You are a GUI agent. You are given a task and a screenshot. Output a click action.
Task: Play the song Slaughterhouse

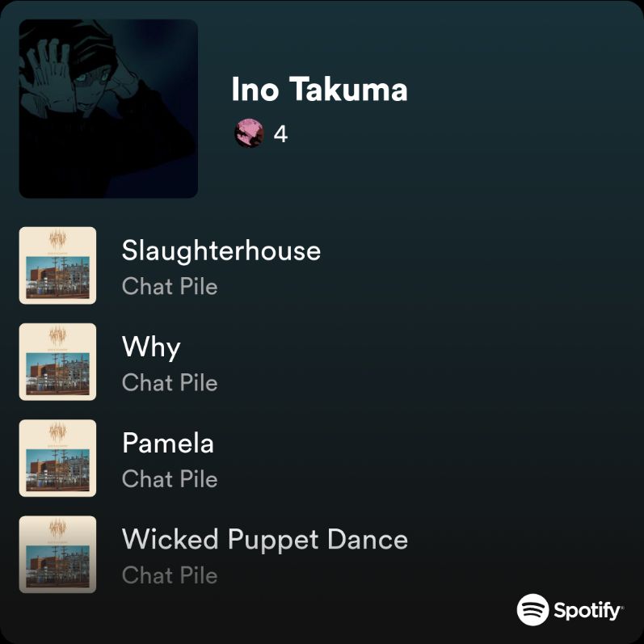pyautogui.click(x=221, y=250)
